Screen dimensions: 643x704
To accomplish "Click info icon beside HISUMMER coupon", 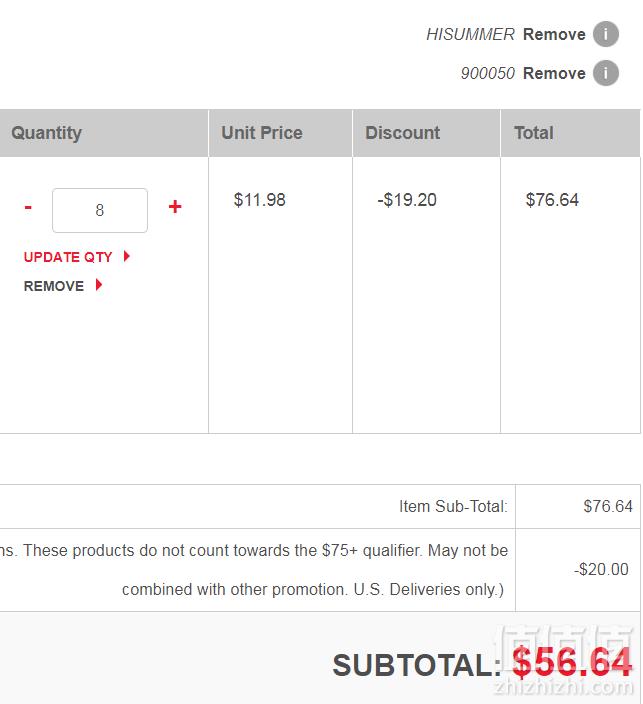I will tap(606, 34).
